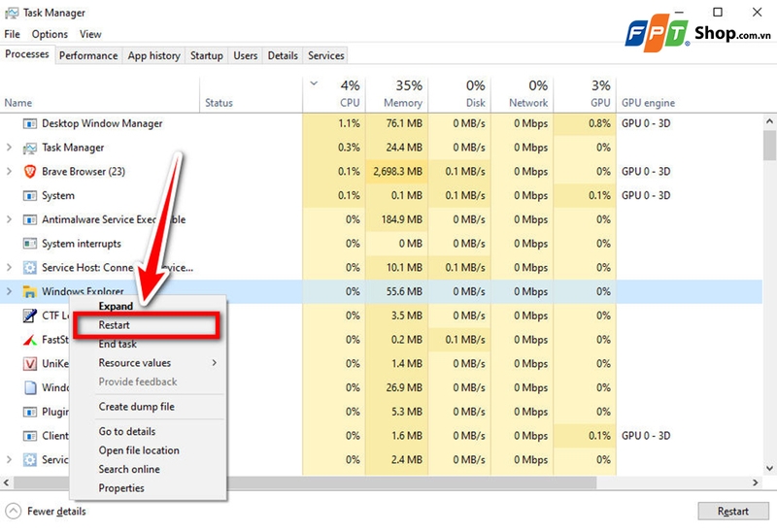Click the vertical scrollbar up arrow
The image size is (777, 532).
pyautogui.click(x=769, y=120)
